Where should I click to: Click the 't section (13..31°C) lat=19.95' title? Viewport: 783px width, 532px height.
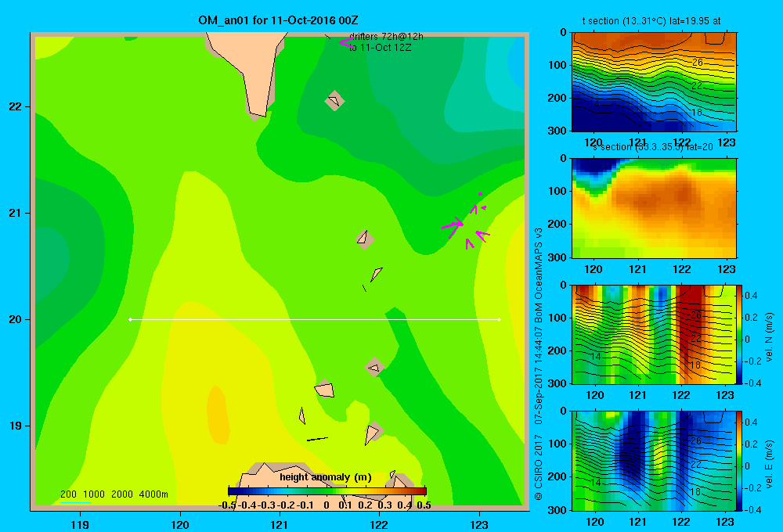pos(651,21)
